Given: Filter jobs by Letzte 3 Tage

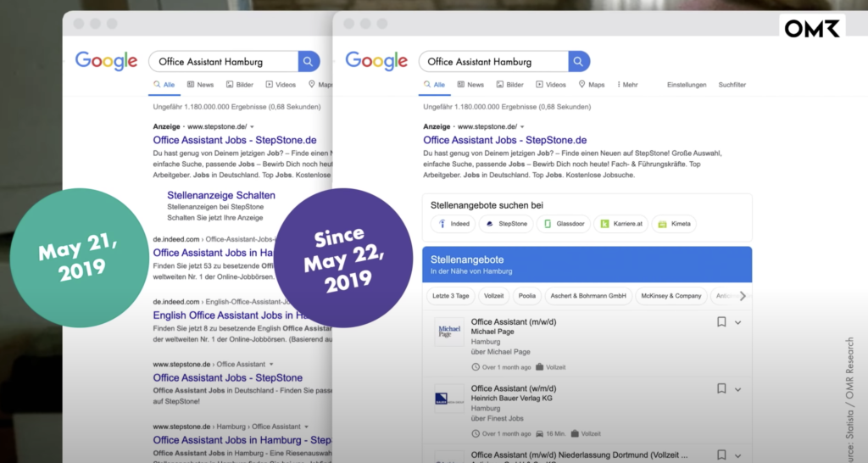Looking at the screenshot, I should click(451, 296).
